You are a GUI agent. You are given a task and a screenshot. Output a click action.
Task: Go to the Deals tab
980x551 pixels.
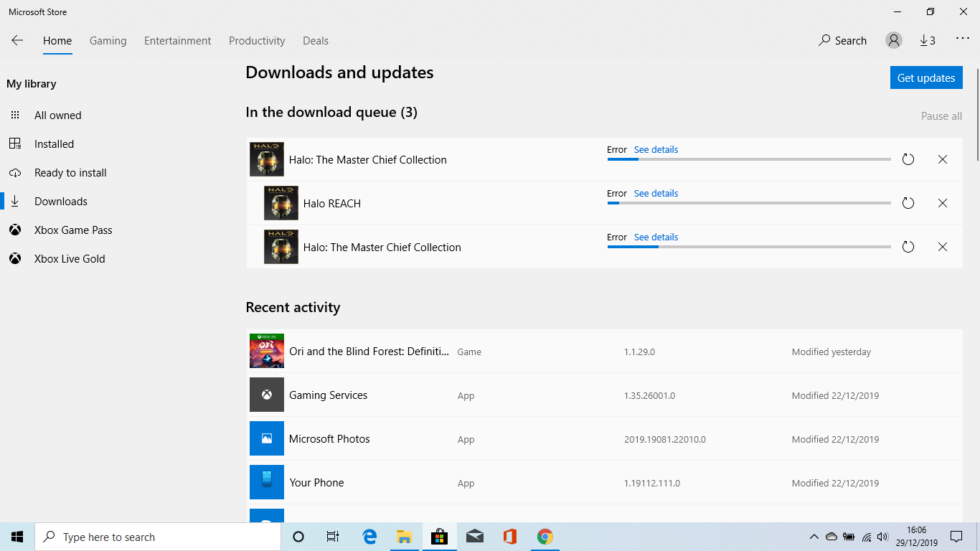[316, 41]
